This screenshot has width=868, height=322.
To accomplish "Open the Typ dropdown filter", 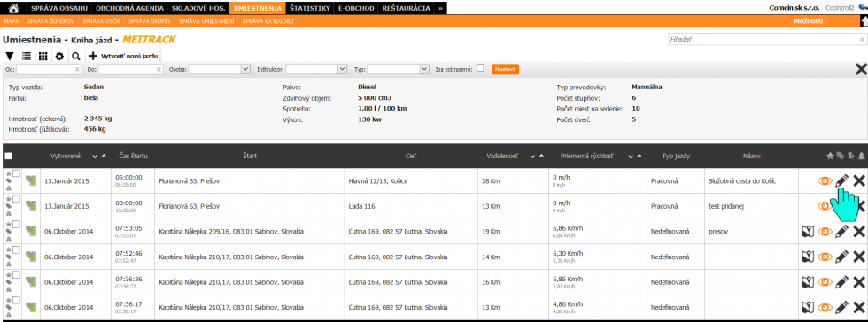I will pos(399,69).
